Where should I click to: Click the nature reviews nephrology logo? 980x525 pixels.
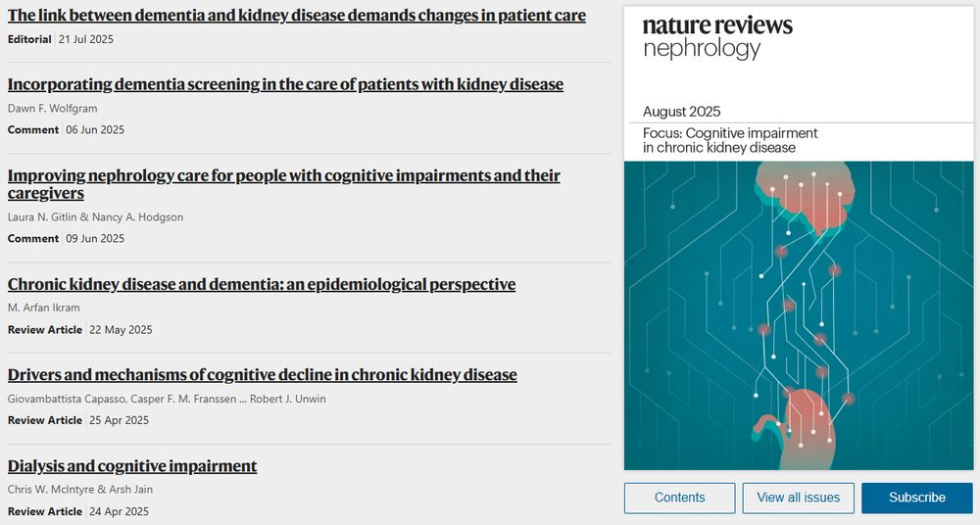[x=717, y=37]
